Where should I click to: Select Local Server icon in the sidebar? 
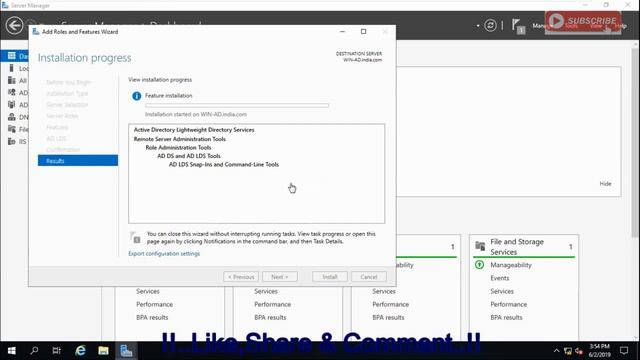(x=11, y=68)
